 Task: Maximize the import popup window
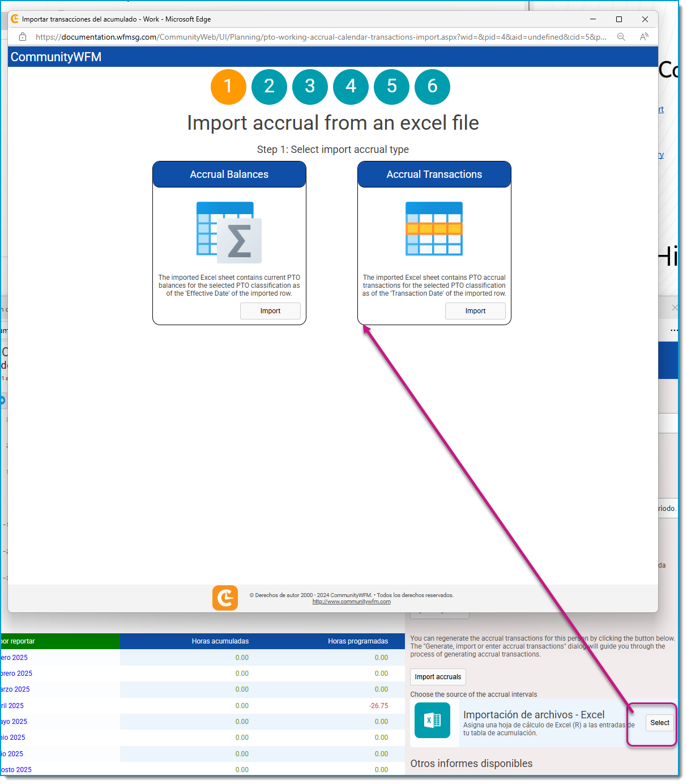click(x=619, y=19)
